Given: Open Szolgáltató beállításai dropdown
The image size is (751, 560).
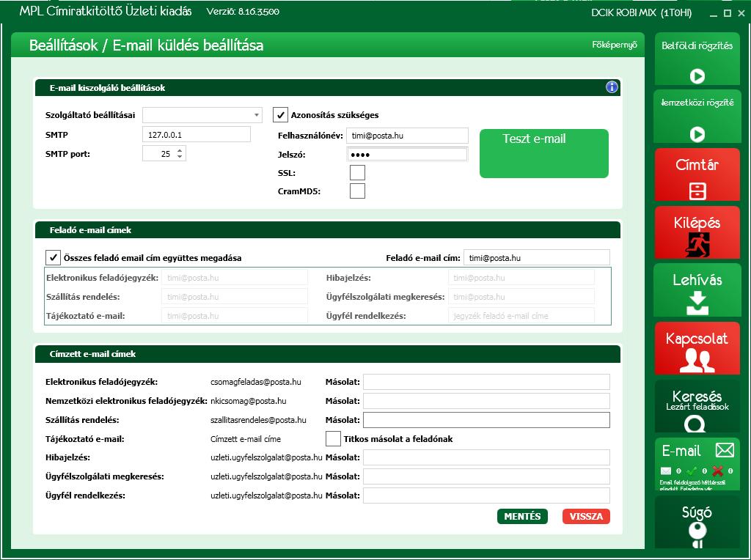Looking at the screenshot, I should (x=202, y=115).
